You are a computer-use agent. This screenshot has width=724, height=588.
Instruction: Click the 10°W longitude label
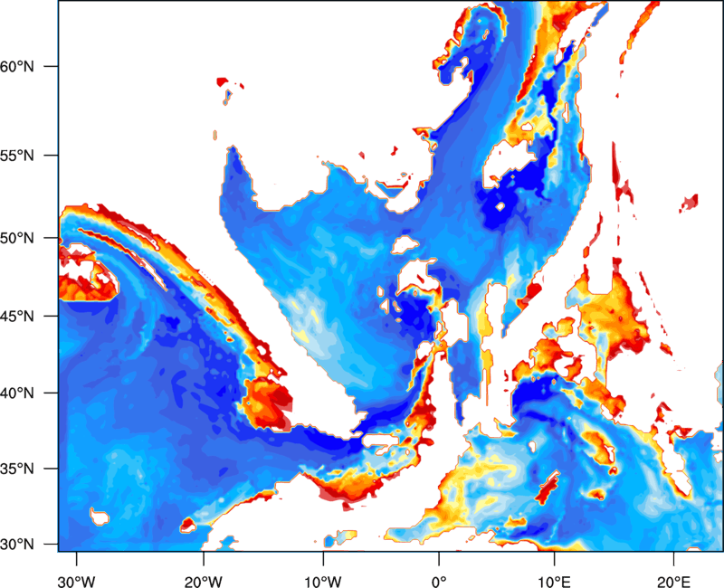click(x=323, y=582)
